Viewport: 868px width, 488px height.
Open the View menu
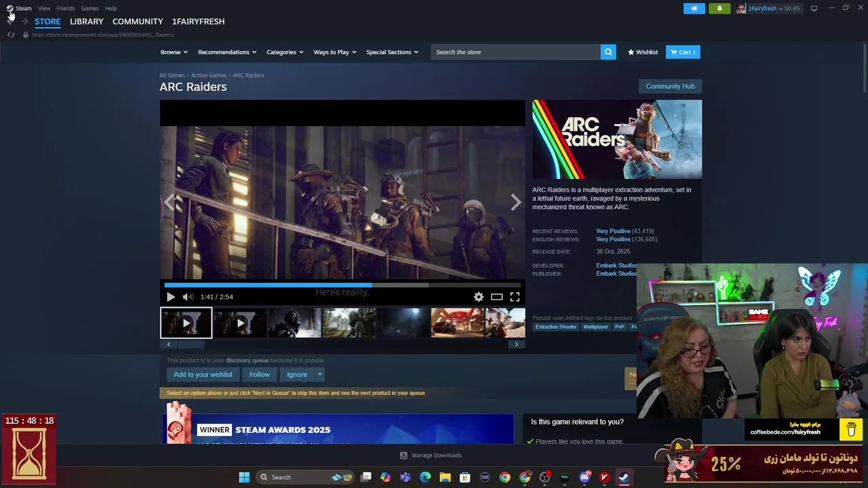click(44, 8)
